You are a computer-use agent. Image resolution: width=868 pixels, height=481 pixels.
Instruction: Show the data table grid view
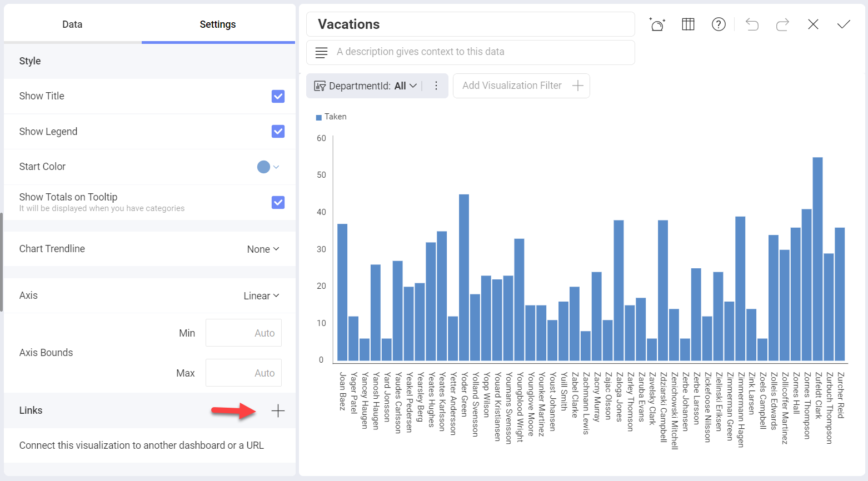pyautogui.click(x=688, y=24)
